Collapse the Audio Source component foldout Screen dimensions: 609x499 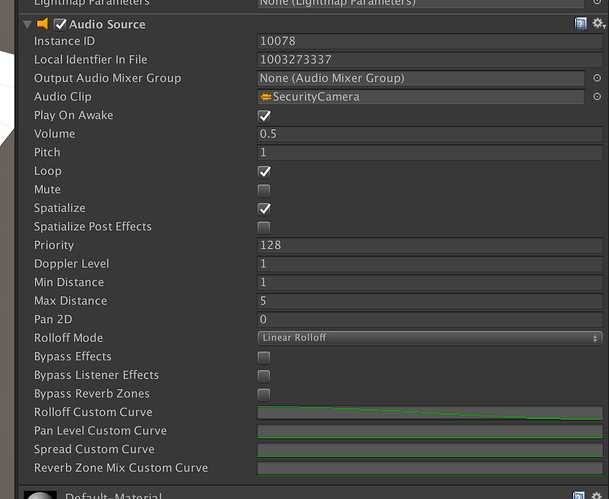(27, 24)
